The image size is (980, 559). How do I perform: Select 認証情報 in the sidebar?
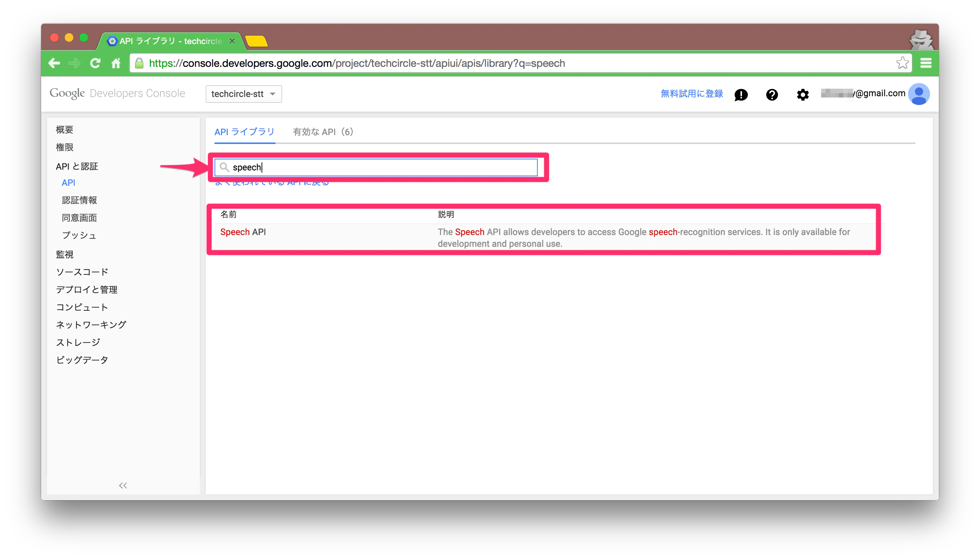79,200
